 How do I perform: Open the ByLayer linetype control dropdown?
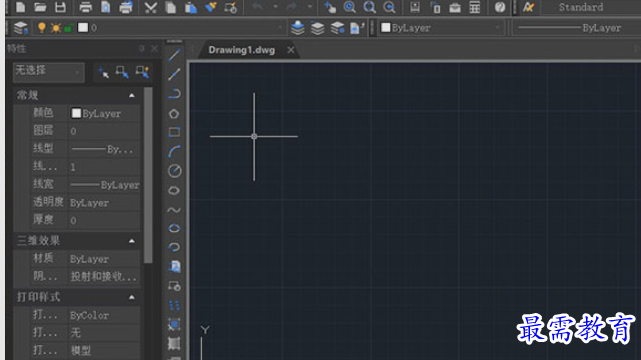pos(576,28)
